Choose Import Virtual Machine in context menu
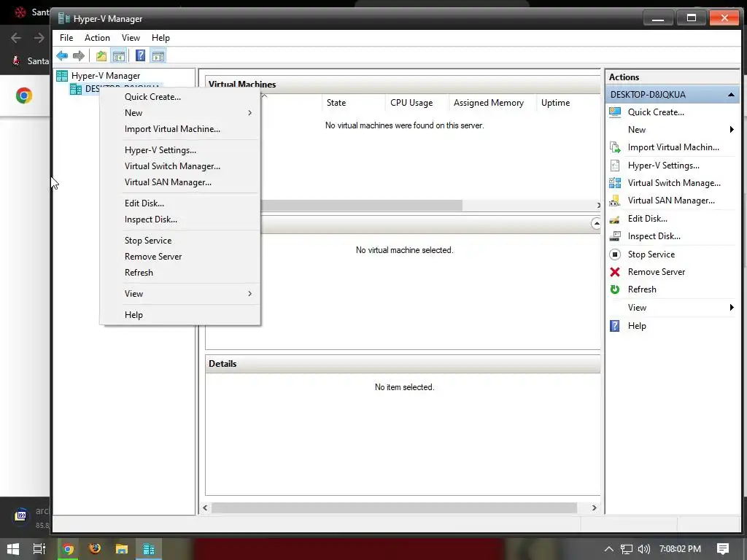747x560 pixels. 181,129
